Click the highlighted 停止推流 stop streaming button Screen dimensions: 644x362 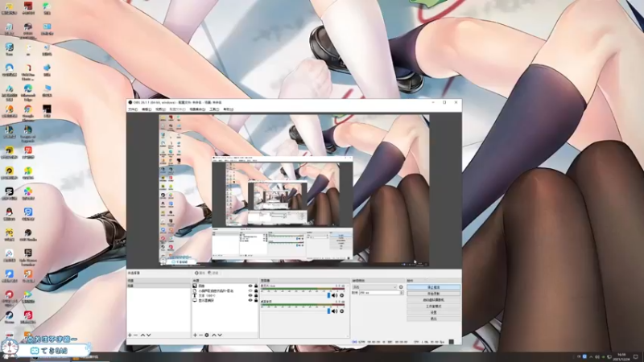433,287
